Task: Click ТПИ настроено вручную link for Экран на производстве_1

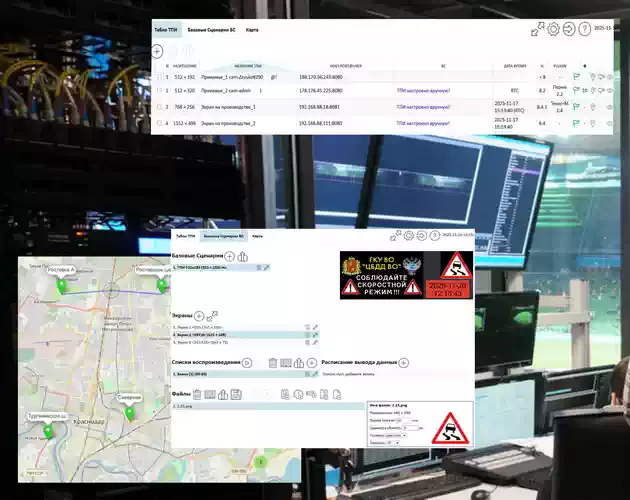Action: pos(420,106)
